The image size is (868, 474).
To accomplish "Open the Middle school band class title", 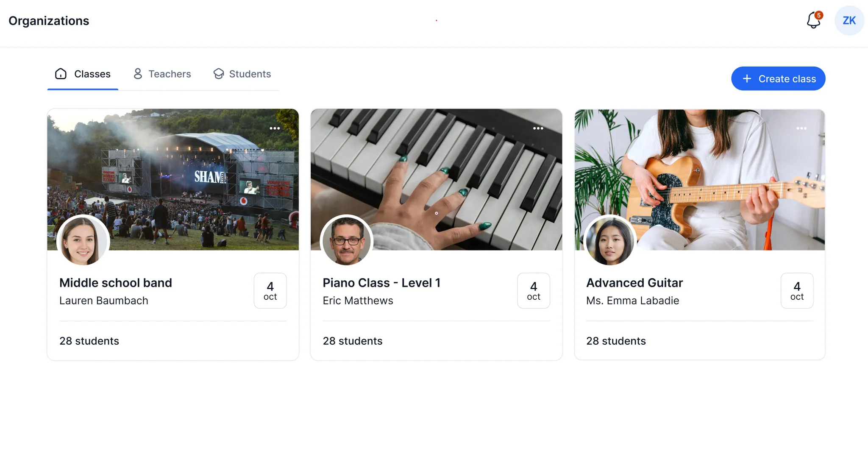I will pyautogui.click(x=116, y=283).
